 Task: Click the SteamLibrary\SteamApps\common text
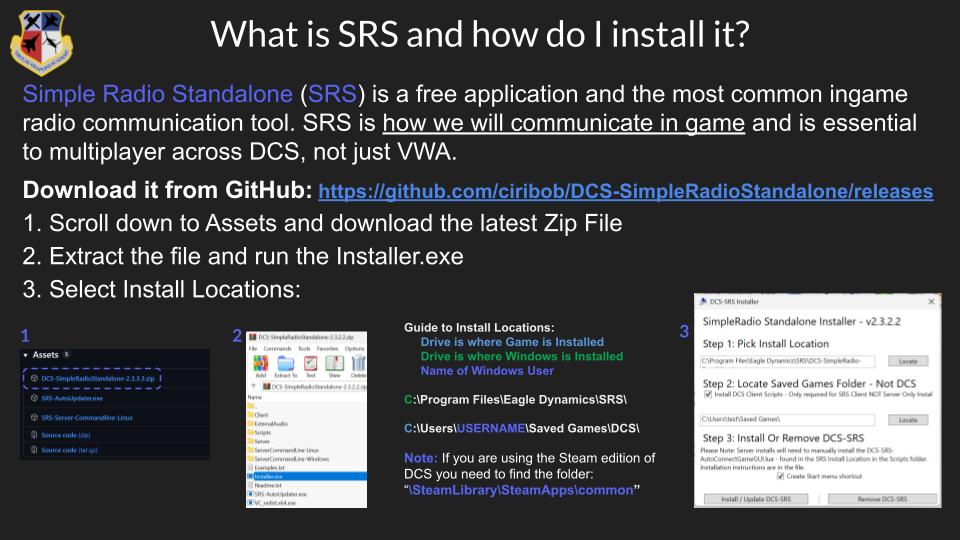tap(521, 490)
